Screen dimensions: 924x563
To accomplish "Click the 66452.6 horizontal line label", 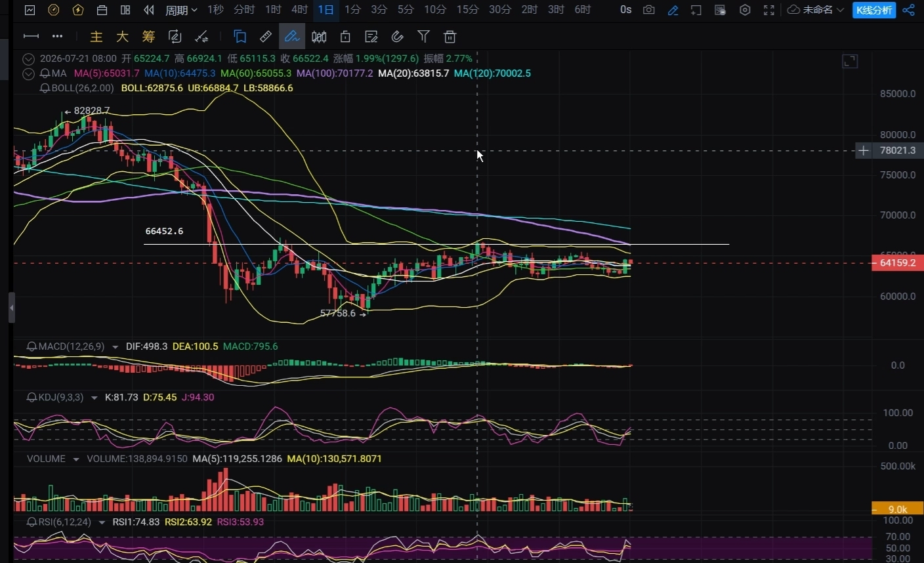I will pyautogui.click(x=164, y=231).
